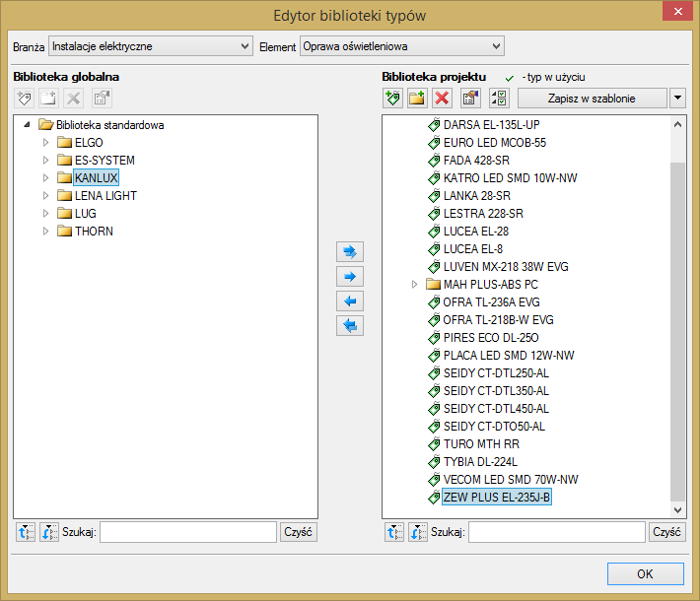Click folder icon of THORN

pos(65,232)
